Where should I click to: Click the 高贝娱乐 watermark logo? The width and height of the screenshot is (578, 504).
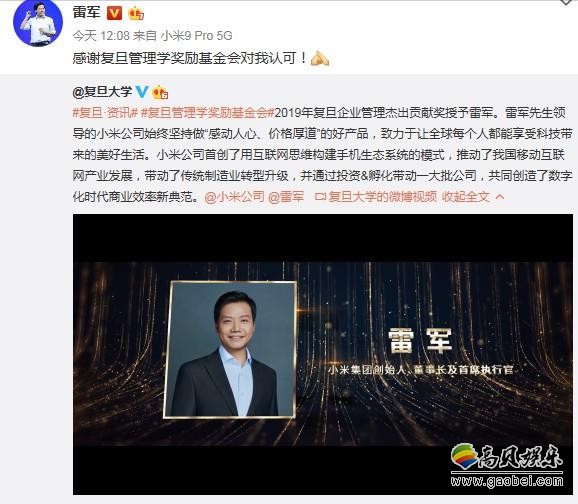[507, 465]
